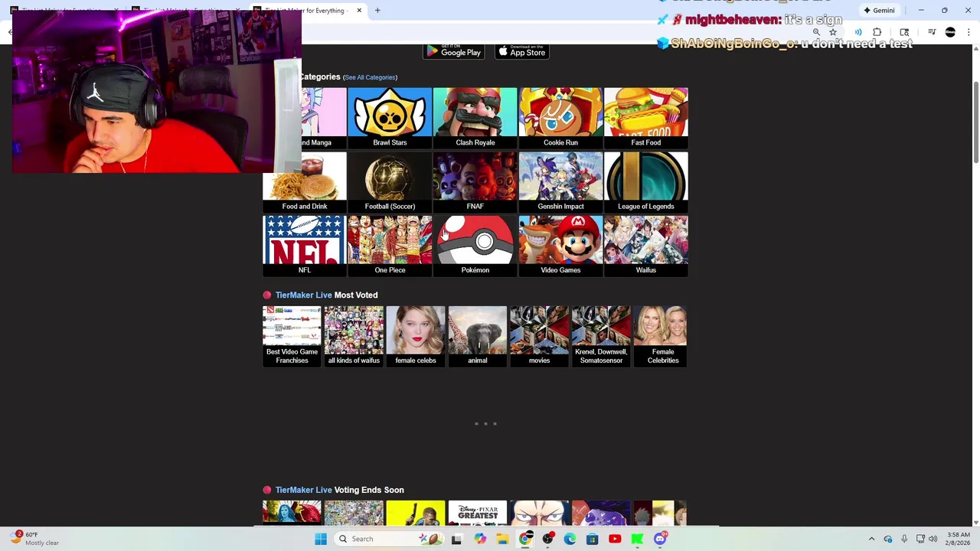
Task: Open the League of Legends category
Action: (645, 182)
